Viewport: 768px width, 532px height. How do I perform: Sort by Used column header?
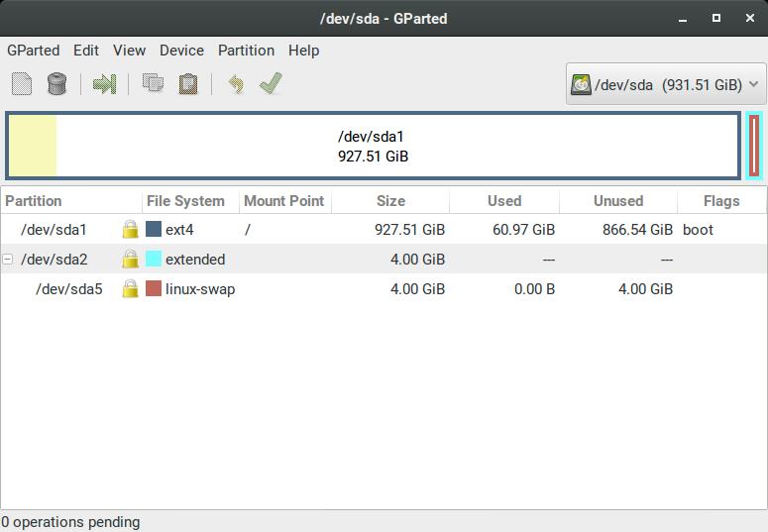(504, 201)
